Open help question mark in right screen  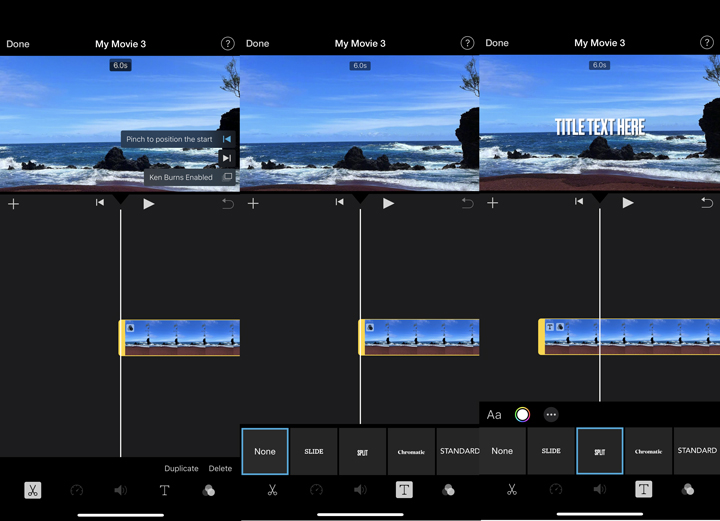coord(707,43)
